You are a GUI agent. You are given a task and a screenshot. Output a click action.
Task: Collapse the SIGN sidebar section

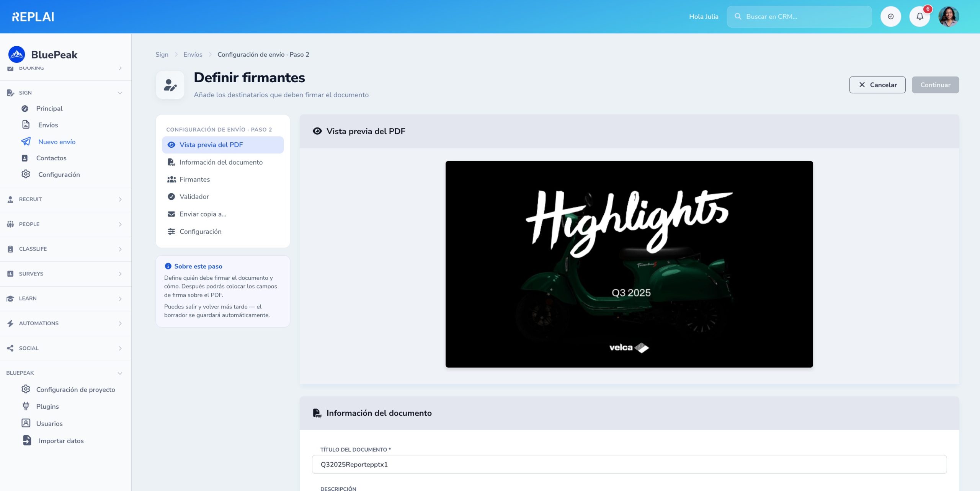[120, 93]
